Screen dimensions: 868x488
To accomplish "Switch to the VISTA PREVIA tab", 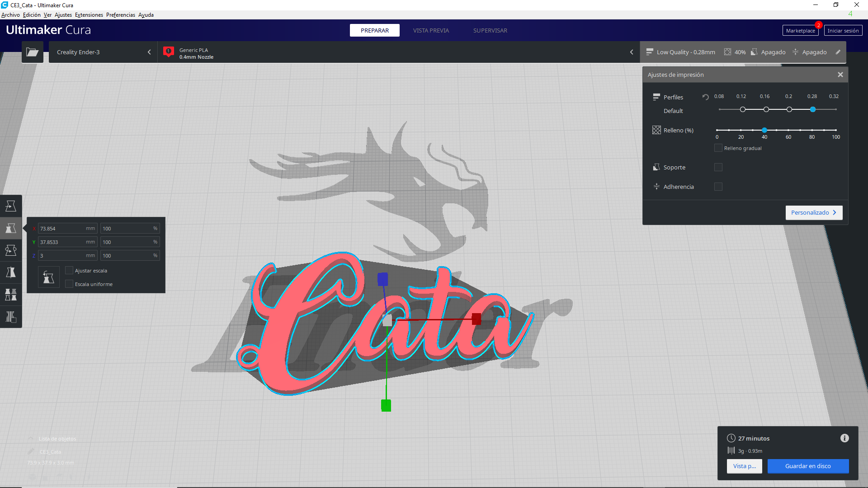I will click(431, 30).
